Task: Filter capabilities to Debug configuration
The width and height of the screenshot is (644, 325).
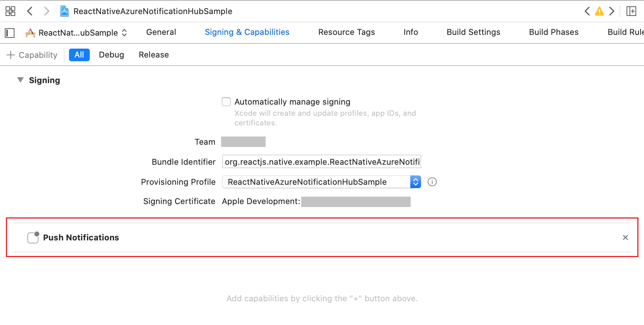Action: [x=111, y=55]
